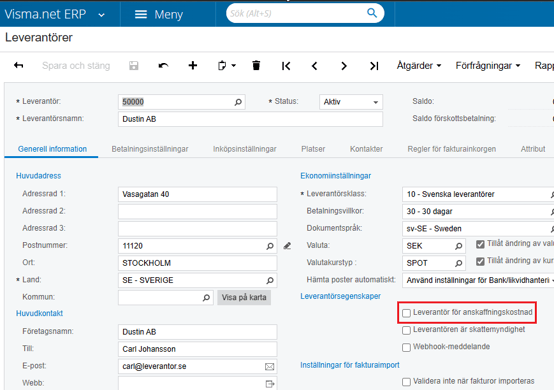
Task: Click the Leverantörsklass field
Action: [x=478, y=194]
